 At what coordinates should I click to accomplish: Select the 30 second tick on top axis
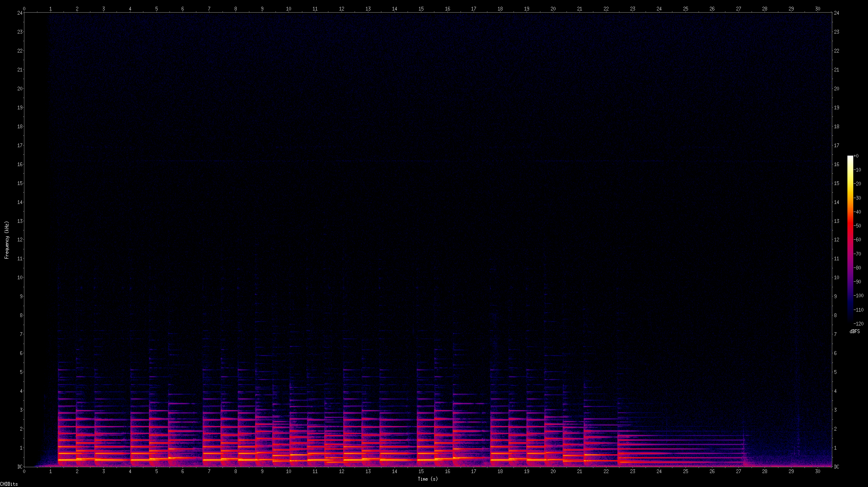pos(818,8)
